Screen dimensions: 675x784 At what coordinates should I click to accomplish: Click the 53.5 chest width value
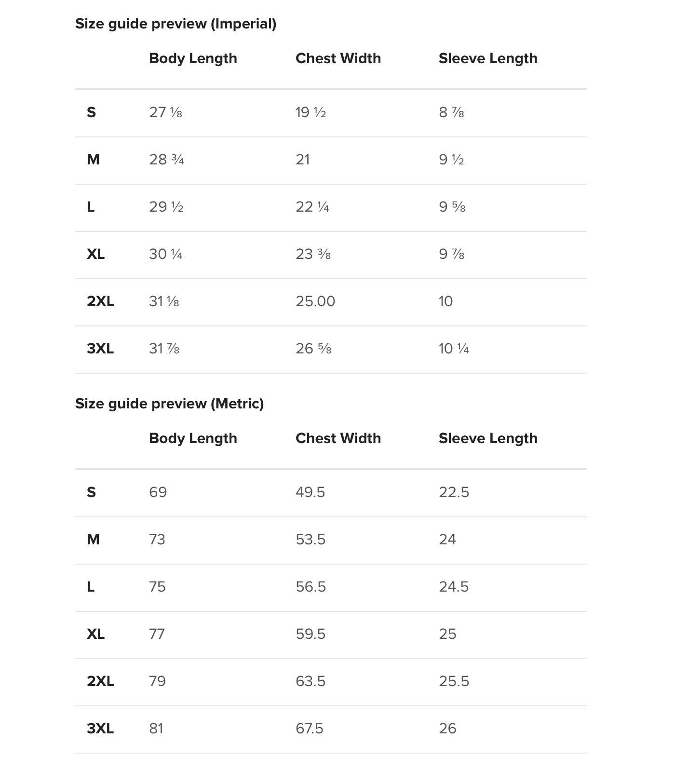(x=310, y=540)
